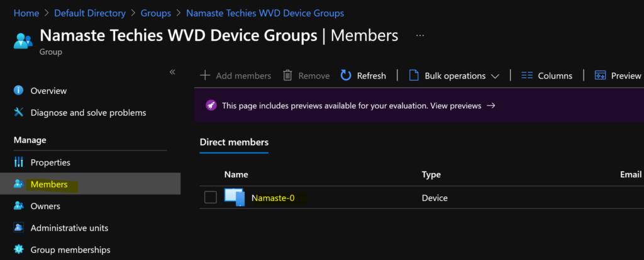Sort by the Name column header
This screenshot has height=260, width=644.
[x=236, y=174]
